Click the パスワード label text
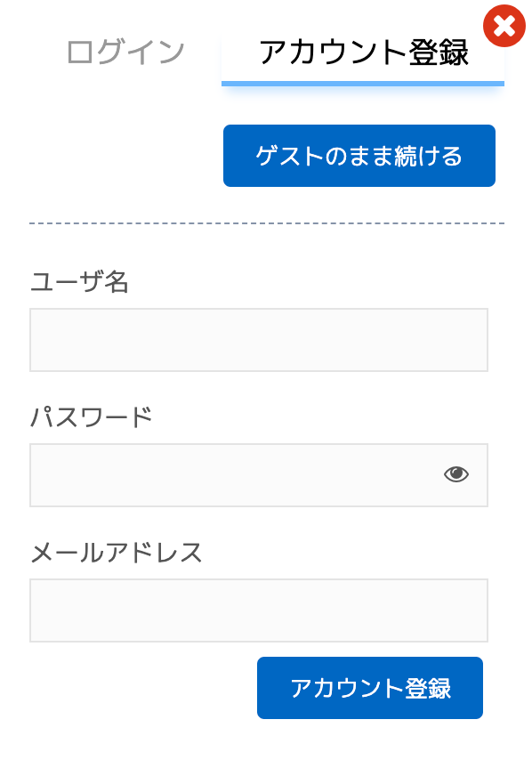This screenshot has width=532, height=760. 92,417
